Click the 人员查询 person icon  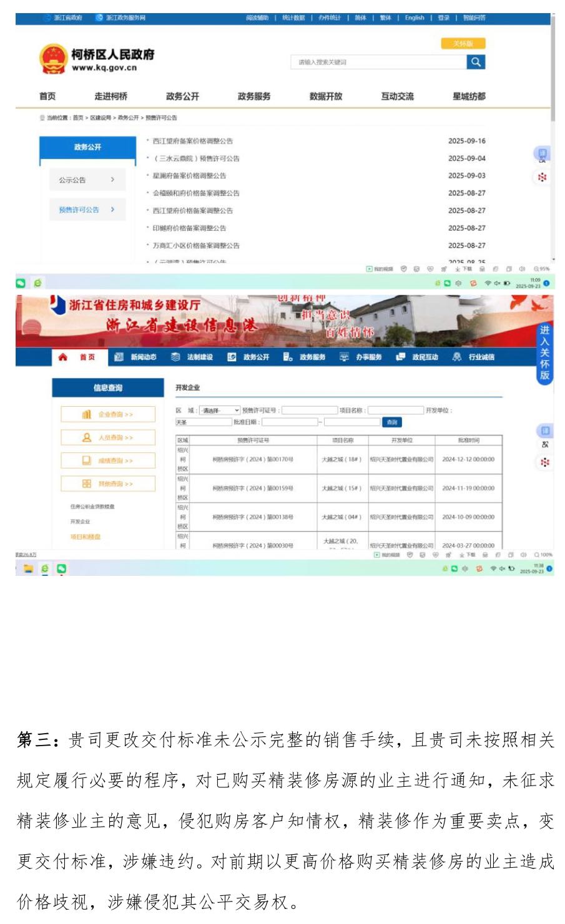pyautogui.click(x=87, y=437)
